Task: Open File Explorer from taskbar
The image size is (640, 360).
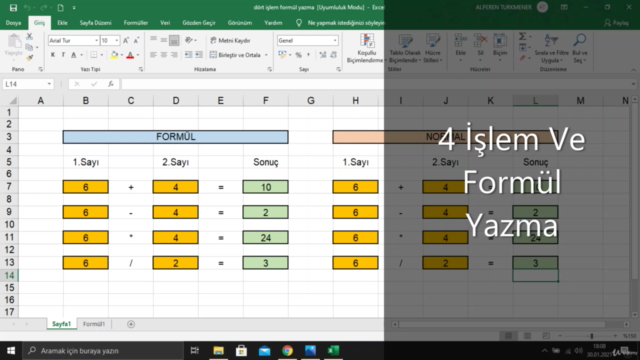Action: pyautogui.click(x=218, y=351)
